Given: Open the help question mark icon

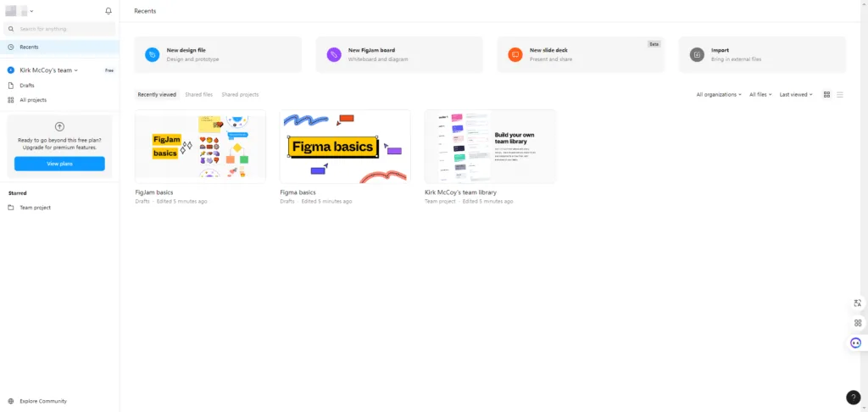Looking at the screenshot, I should tap(854, 398).
